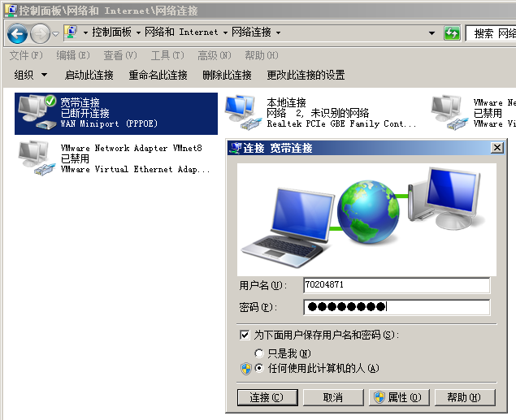Screen dimensions: 516x420
Task: Select the VMware Network Adapter VMnet8 icon
Action: [37, 158]
